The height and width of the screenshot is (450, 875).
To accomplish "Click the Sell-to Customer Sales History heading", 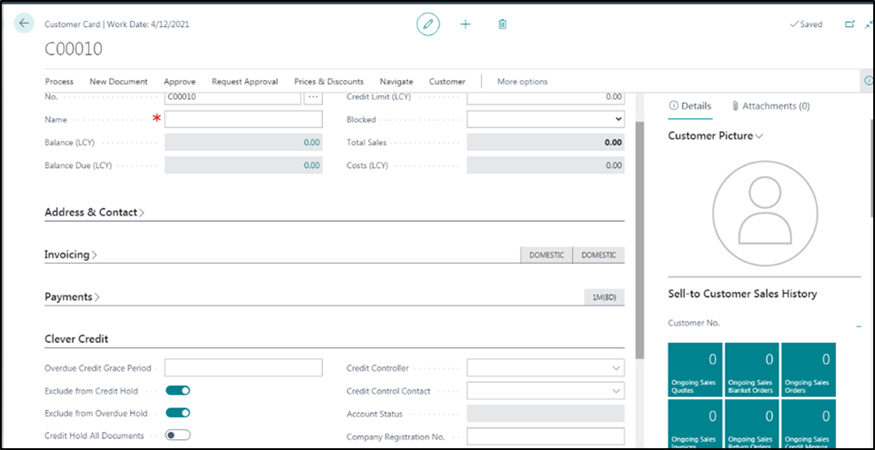I will tap(742, 294).
